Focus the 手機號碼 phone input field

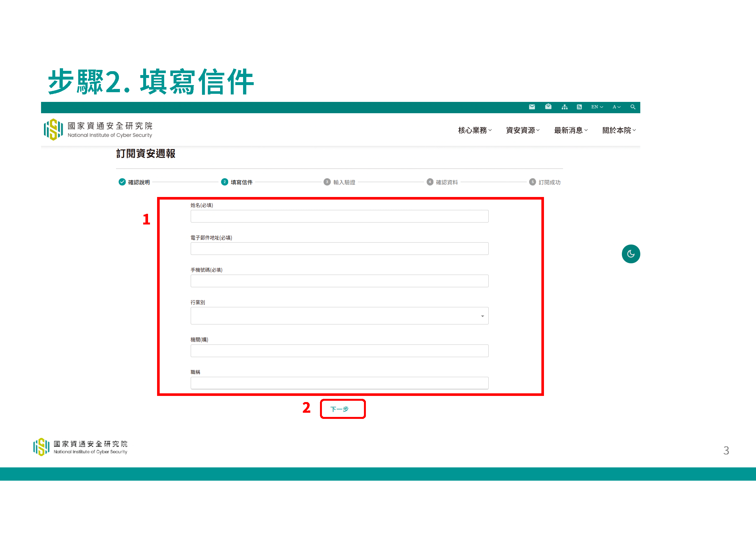[339, 281]
